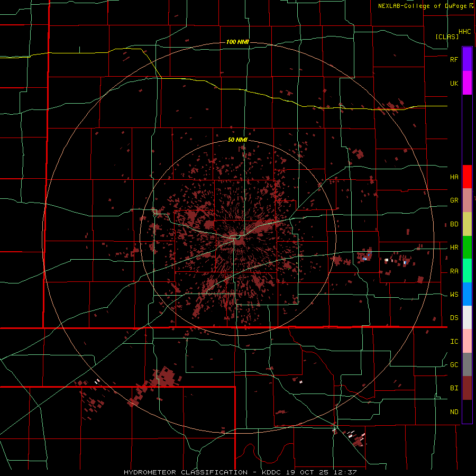The image size is (476, 476).
Task: Click the UK magenta legend swatch
Action: click(x=467, y=83)
